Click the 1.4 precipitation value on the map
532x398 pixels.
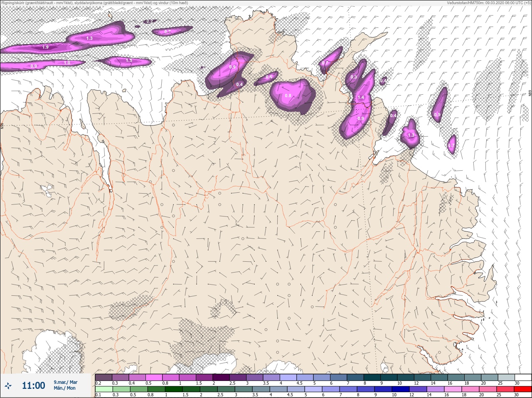click(361, 98)
